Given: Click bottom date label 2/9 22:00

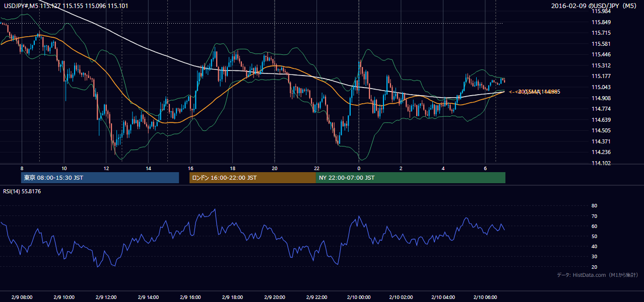Looking at the screenshot, I should pyautogui.click(x=316, y=297).
